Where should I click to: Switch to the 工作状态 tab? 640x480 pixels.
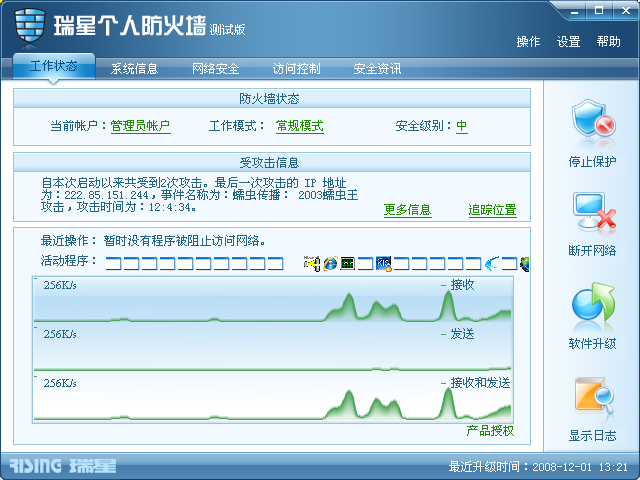click(54, 66)
